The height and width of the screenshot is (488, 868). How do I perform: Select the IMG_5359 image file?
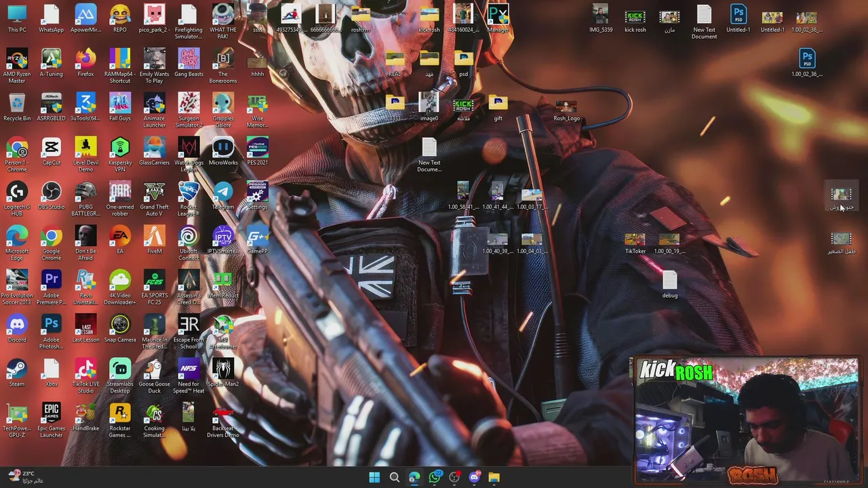[x=600, y=19]
